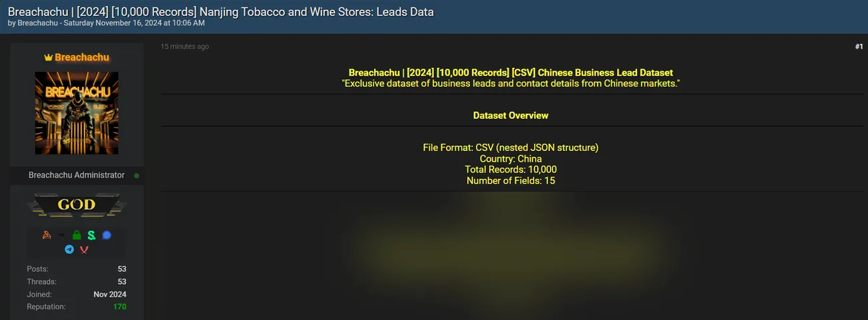Image resolution: width=868 pixels, height=320 pixels.
Task: Click the thread title in the header
Action: (220, 11)
